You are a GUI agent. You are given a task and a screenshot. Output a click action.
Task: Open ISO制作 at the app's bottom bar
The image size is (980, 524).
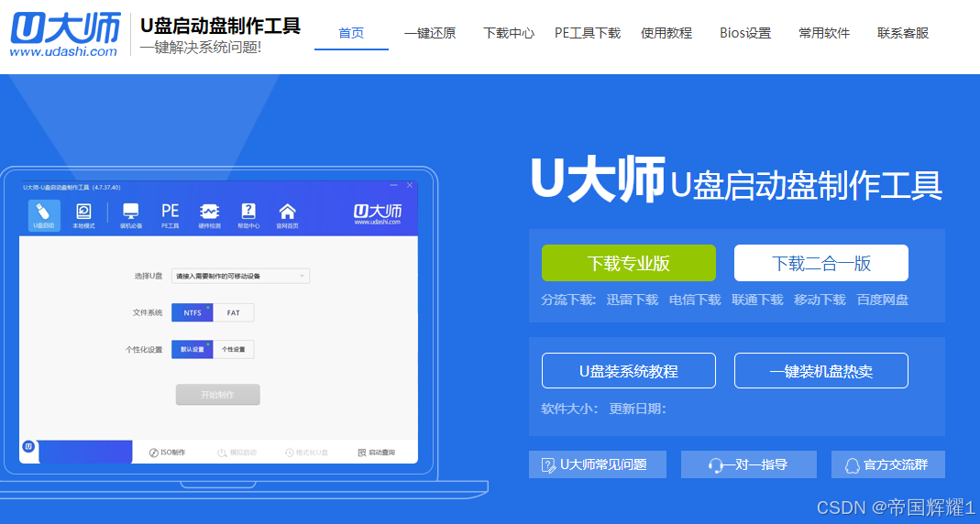click(x=167, y=453)
